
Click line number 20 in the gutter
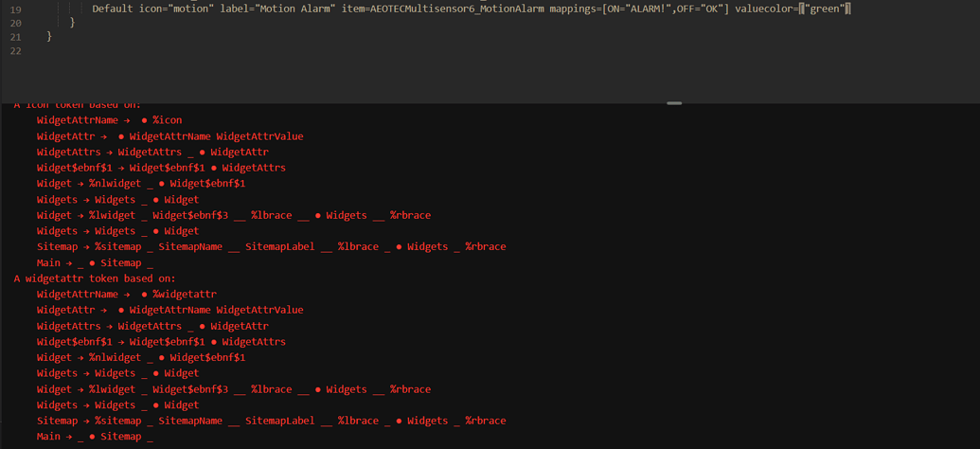pyautogui.click(x=14, y=23)
